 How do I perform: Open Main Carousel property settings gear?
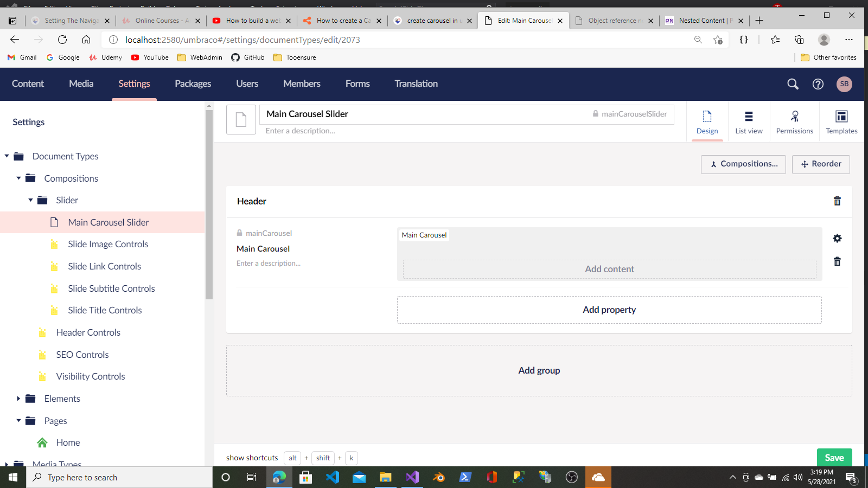[837, 239]
